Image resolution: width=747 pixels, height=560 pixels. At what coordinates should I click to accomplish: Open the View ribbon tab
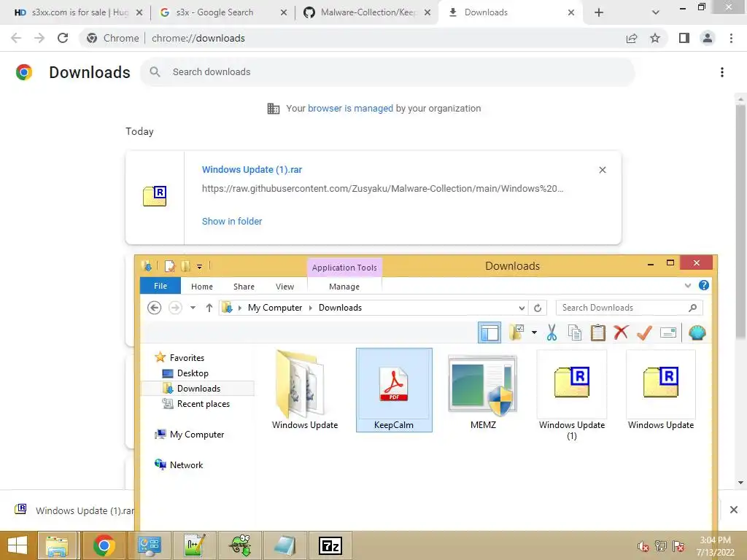(285, 286)
